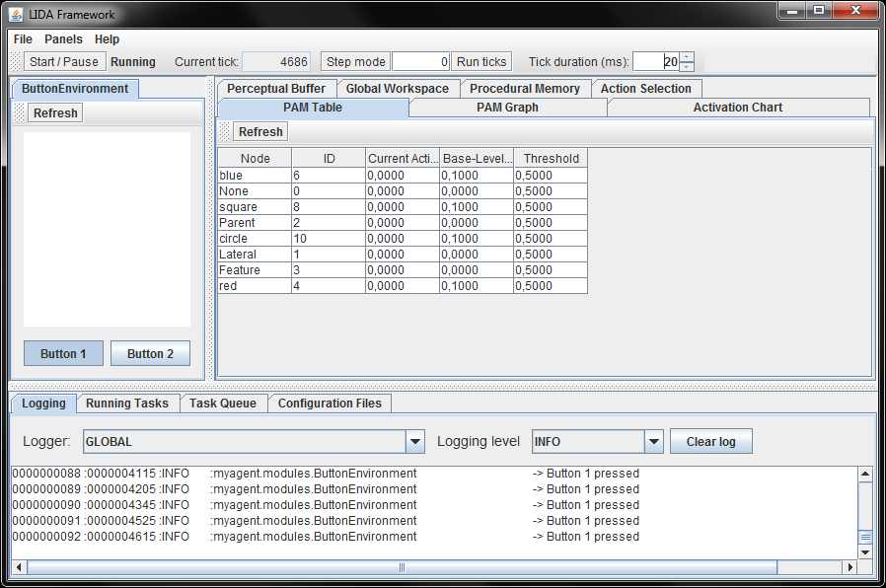Switch to the PAM Graph tab
The height and width of the screenshot is (588, 886).
(x=507, y=108)
